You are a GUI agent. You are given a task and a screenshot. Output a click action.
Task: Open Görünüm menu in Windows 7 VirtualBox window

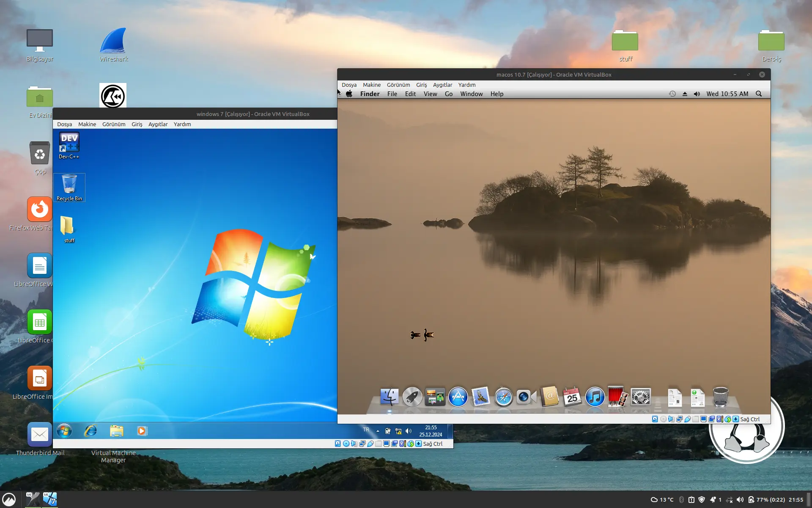(x=114, y=124)
